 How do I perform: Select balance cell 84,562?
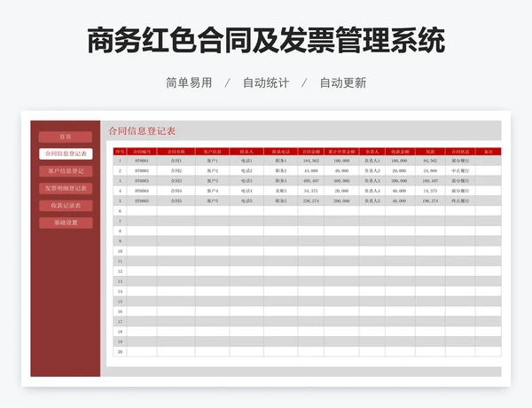pyautogui.click(x=430, y=161)
